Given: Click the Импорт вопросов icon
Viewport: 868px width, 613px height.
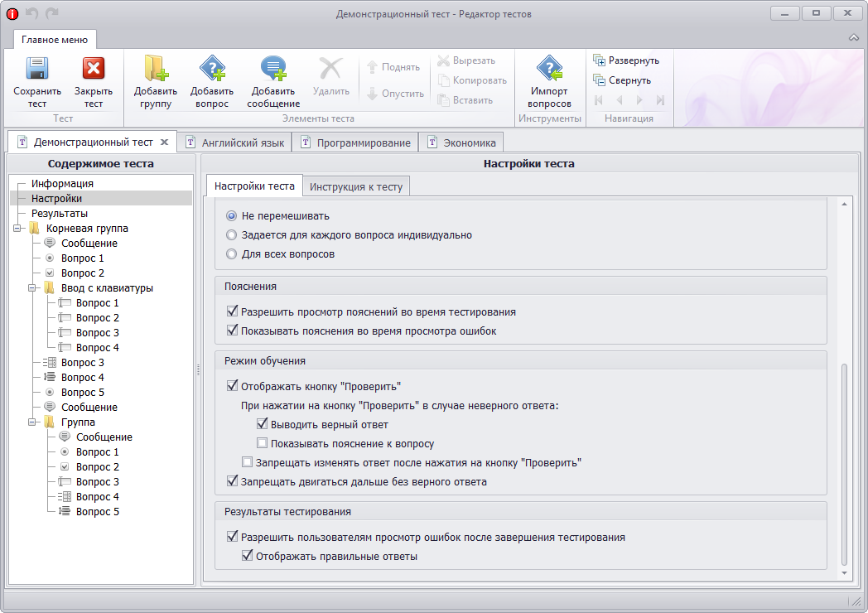Looking at the screenshot, I should coord(549,68).
